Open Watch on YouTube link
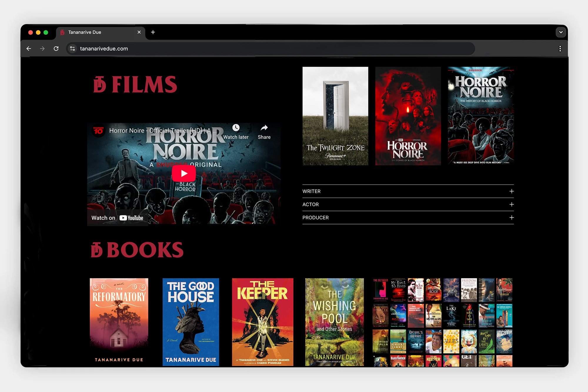This screenshot has height=392, width=588. pos(117,218)
